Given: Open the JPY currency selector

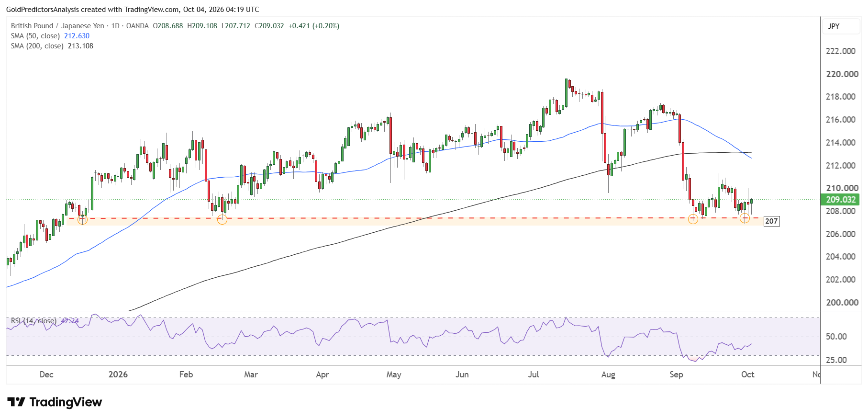Looking at the screenshot, I should pos(841,26).
